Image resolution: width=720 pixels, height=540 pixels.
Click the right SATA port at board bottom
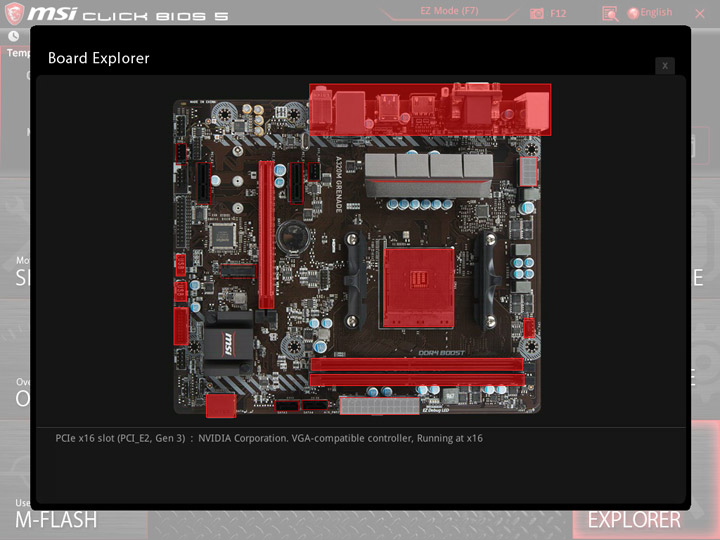point(315,406)
